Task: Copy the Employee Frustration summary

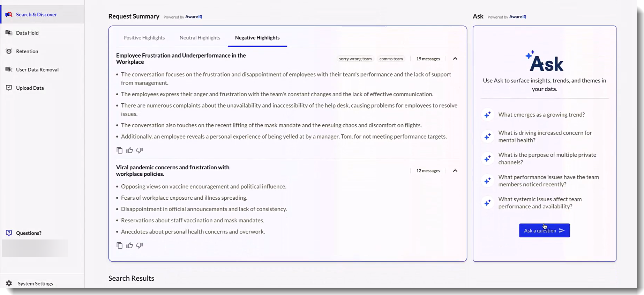Action: (x=119, y=150)
